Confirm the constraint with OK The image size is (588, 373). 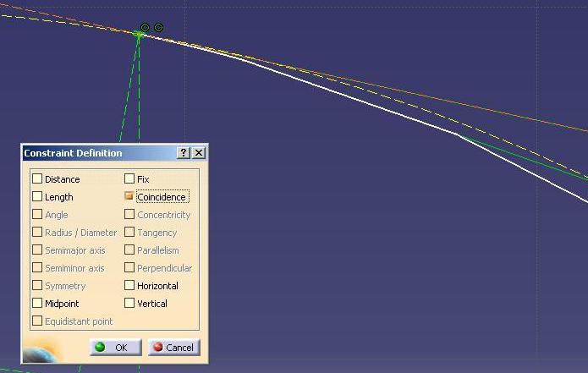click(x=116, y=348)
